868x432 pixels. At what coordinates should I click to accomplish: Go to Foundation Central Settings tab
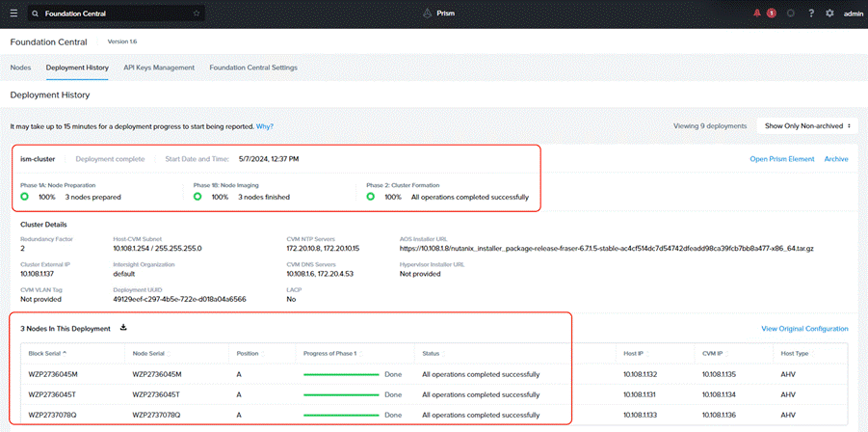(253, 67)
